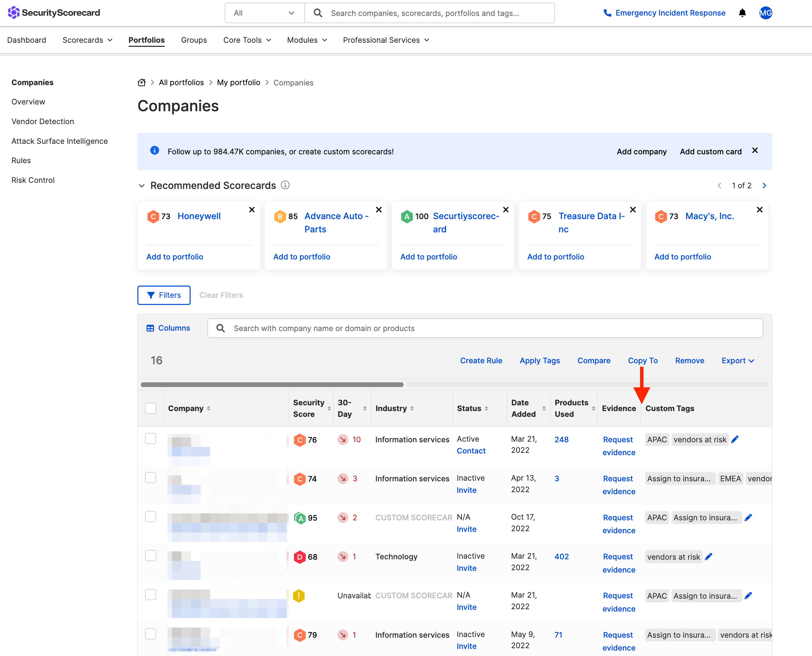Open the notifications bell

[x=742, y=13]
